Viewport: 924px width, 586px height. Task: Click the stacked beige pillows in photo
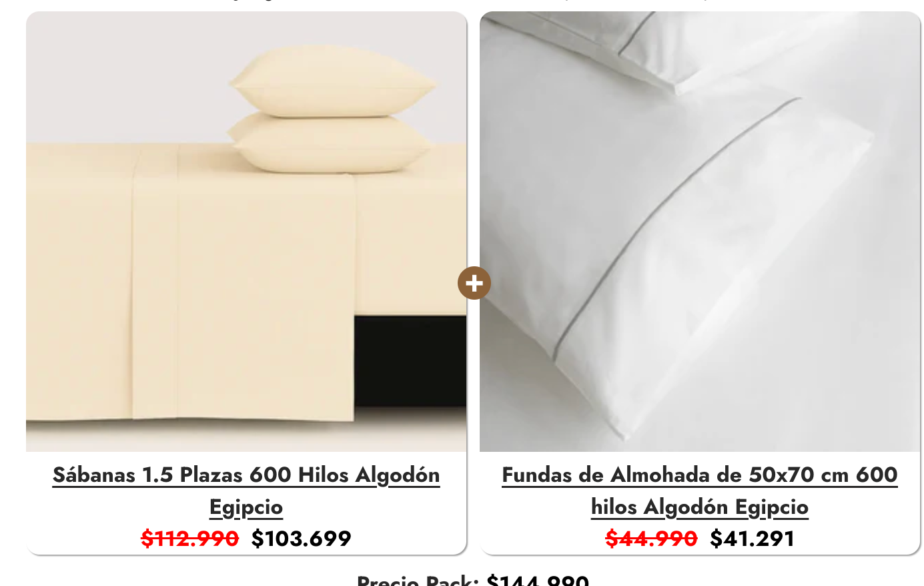(332, 110)
